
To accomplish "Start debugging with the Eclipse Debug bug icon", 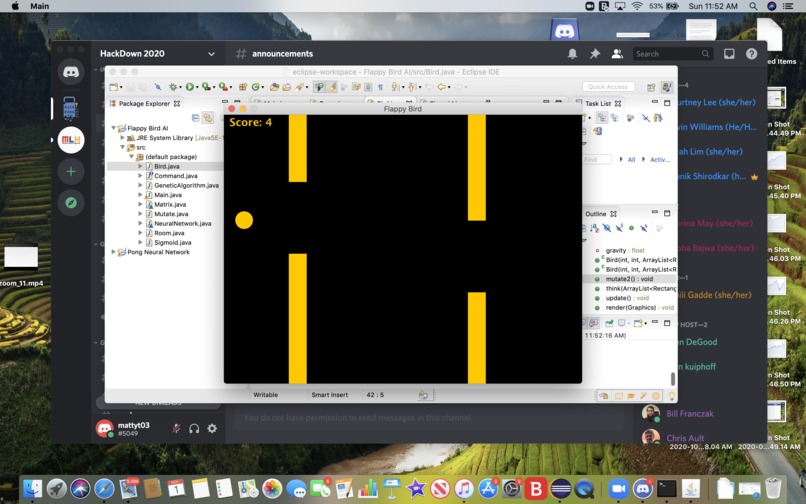I will point(173,87).
